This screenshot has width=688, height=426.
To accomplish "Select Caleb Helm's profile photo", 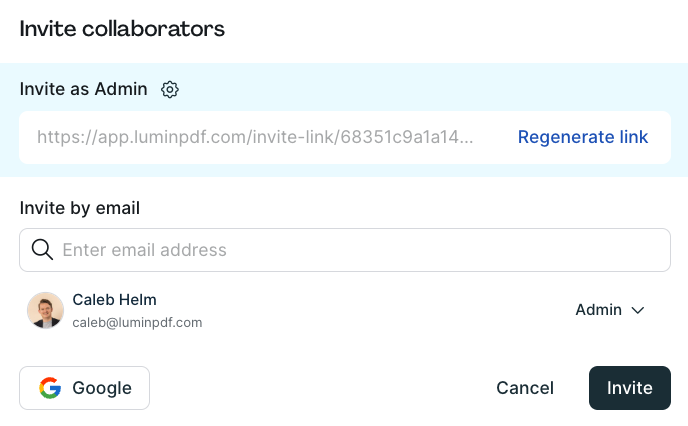I will (46, 310).
